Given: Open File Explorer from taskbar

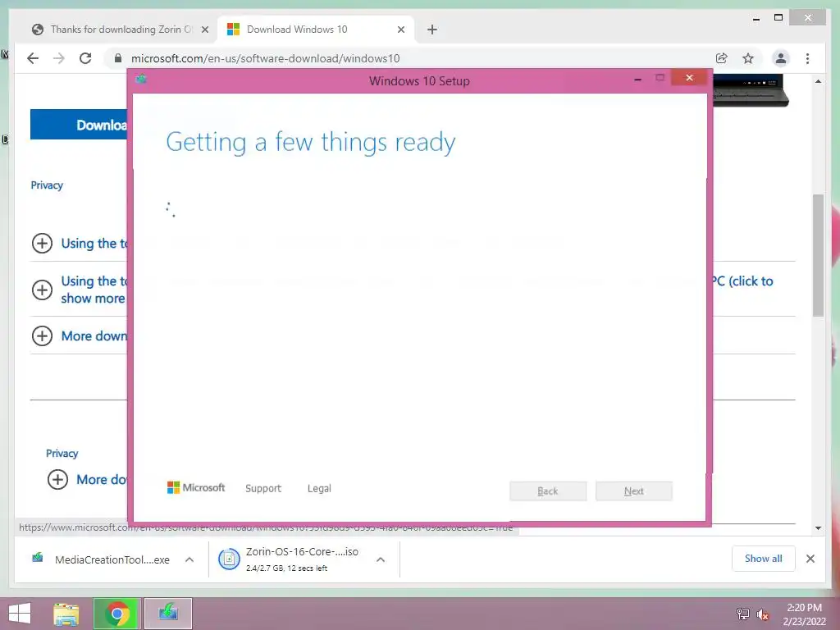Looking at the screenshot, I should [66, 614].
